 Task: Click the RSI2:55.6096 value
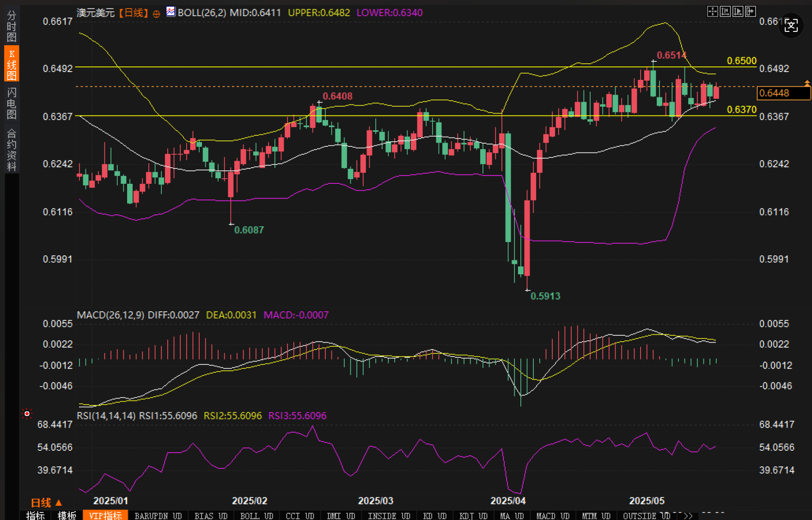point(232,416)
